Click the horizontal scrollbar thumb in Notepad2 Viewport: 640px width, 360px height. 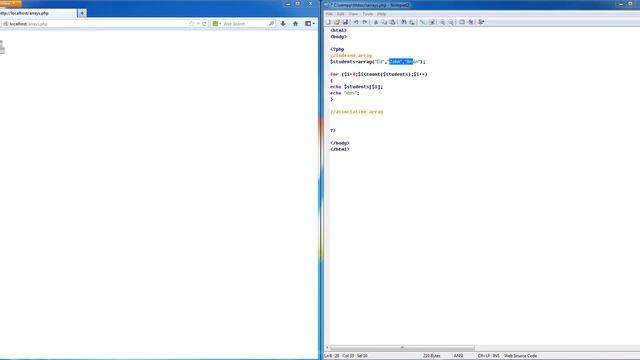click(x=402, y=348)
